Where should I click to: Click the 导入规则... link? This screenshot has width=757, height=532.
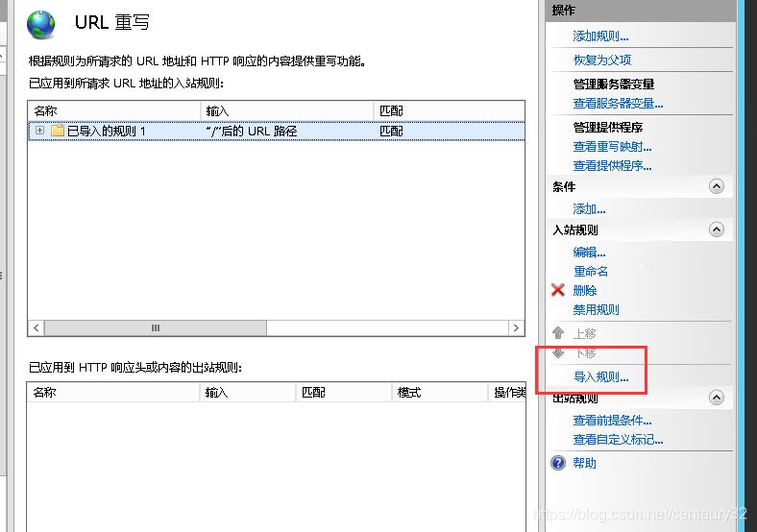click(600, 376)
